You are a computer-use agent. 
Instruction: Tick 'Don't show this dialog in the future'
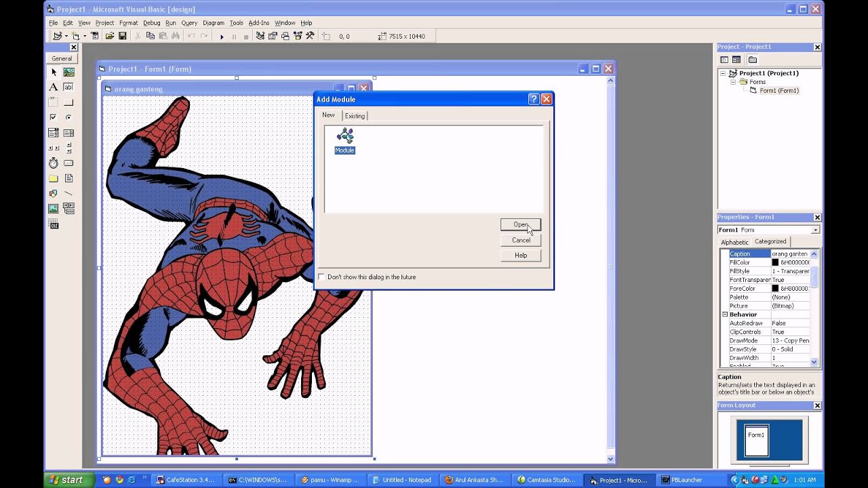point(321,277)
